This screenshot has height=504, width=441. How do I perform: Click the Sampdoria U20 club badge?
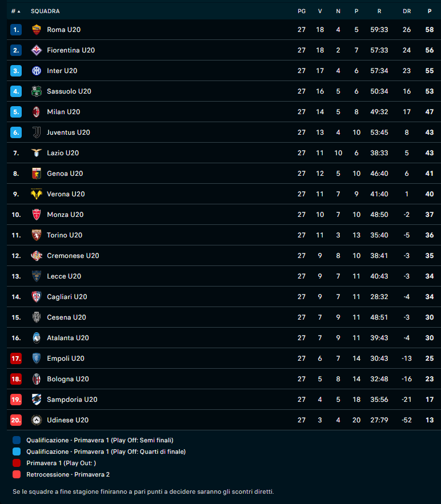pos(37,400)
